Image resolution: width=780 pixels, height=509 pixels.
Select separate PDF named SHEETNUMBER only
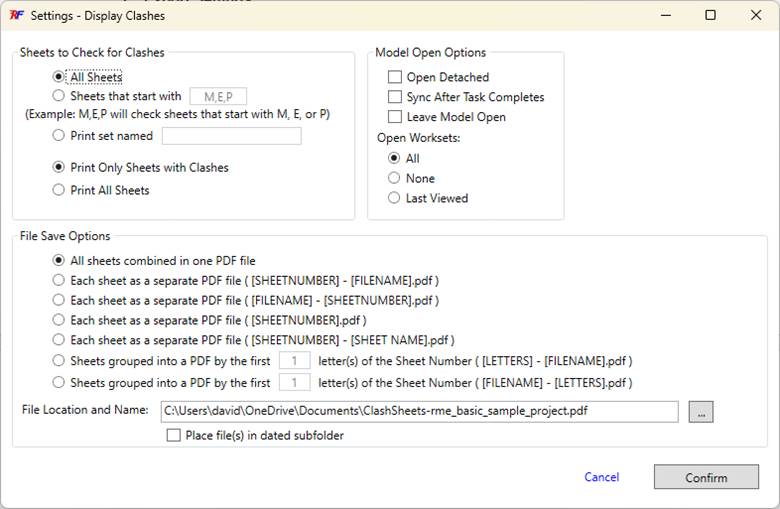click(x=60, y=320)
